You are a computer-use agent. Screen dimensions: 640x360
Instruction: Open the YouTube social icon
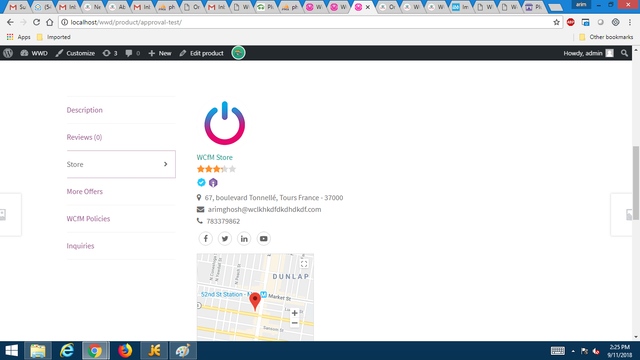pos(264,239)
